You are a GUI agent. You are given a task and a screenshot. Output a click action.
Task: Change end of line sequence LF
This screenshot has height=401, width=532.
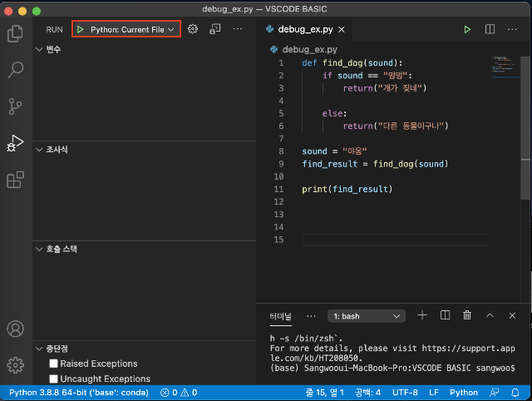[434, 393]
